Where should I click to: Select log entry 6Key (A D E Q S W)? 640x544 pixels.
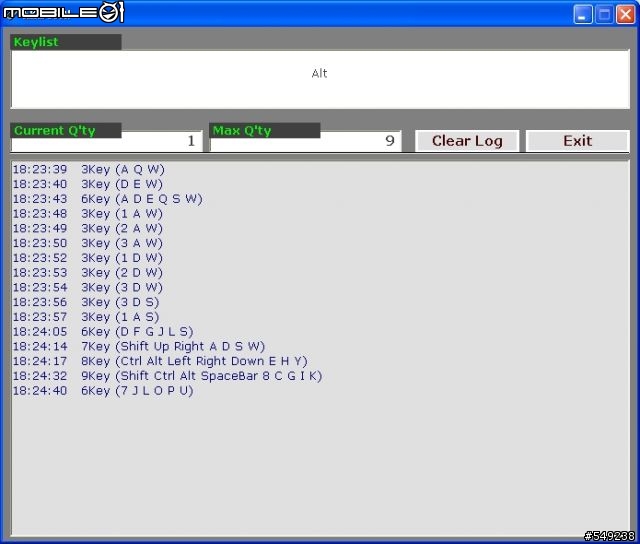(108, 199)
